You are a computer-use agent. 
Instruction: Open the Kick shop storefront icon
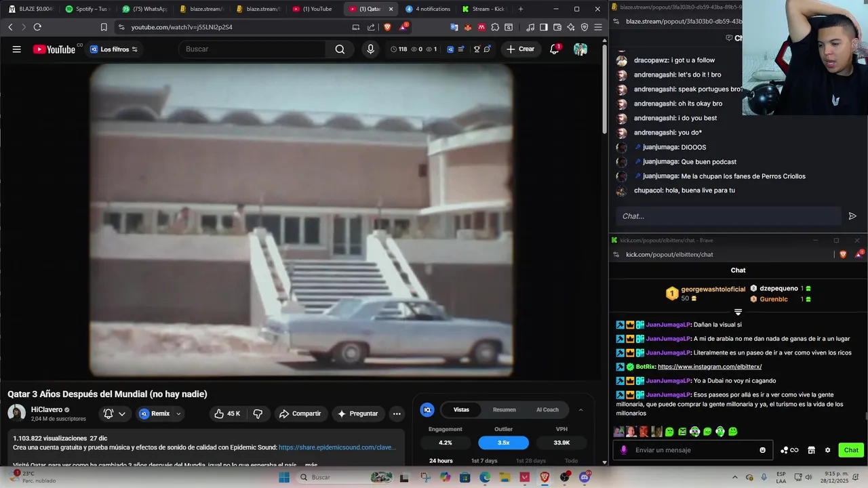pyautogui.click(x=811, y=450)
